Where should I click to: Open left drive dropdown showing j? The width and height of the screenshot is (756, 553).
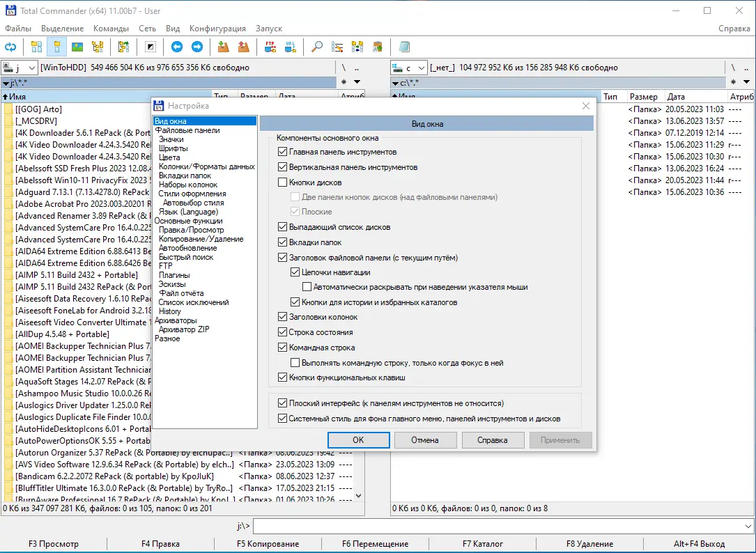coord(20,68)
